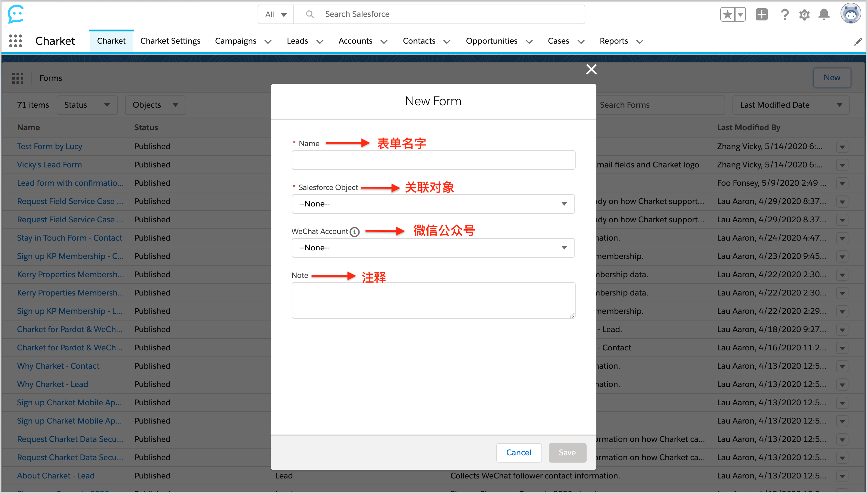Image resolution: width=868 pixels, height=494 pixels.
Task: Open the Why Charket - Contact link
Action: point(58,366)
